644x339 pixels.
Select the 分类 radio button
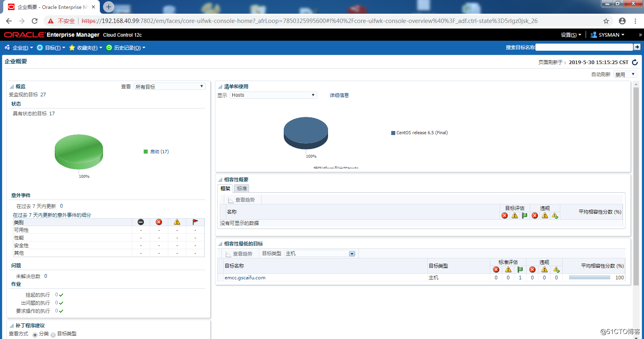(x=35, y=335)
